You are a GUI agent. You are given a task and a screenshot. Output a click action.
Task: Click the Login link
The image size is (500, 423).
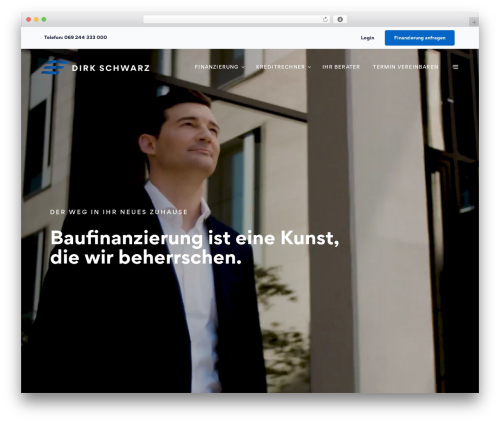click(x=367, y=38)
